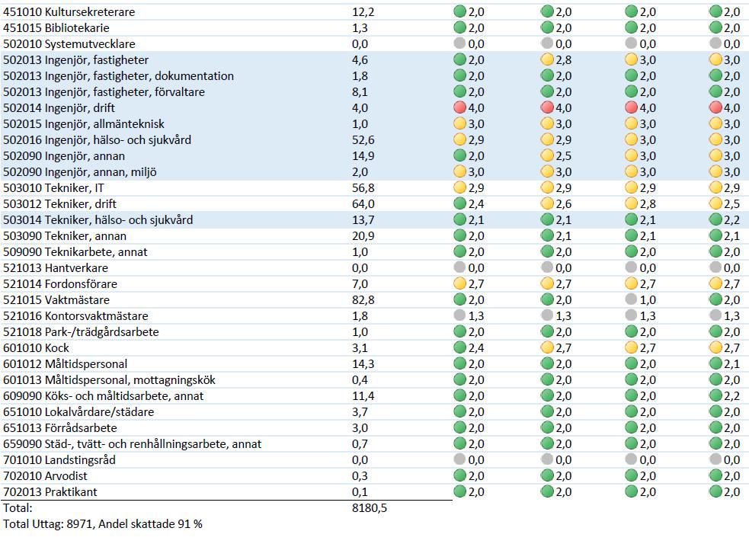Click the yellow indicator beside 2,5 in Tekniker, drift row
The height and width of the screenshot is (560, 749).
click(715, 203)
